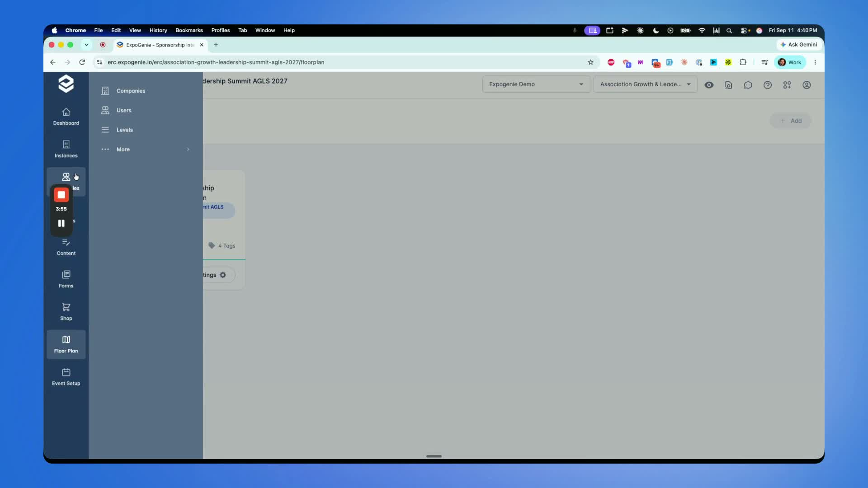Click the 4 Tags label
Viewport: 868px width, 488px height.
(222, 246)
